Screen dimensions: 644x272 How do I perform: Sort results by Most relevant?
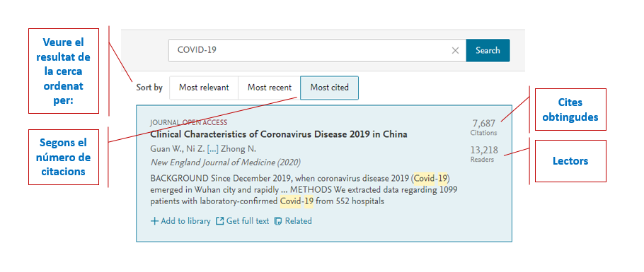point(204,88)
